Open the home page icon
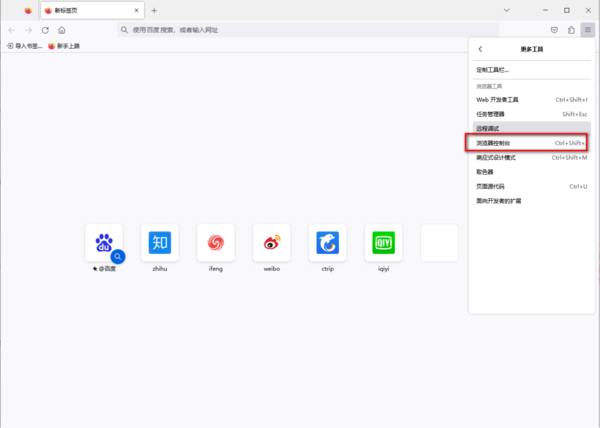The width and height of the screenshot is (600, 428). coord(62,30)
